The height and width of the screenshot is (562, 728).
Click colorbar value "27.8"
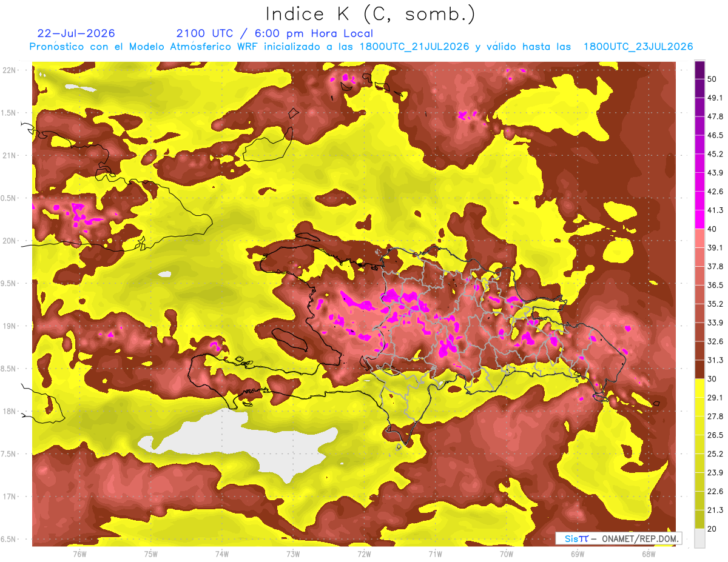pyautogui.click(x=715, y=416)
